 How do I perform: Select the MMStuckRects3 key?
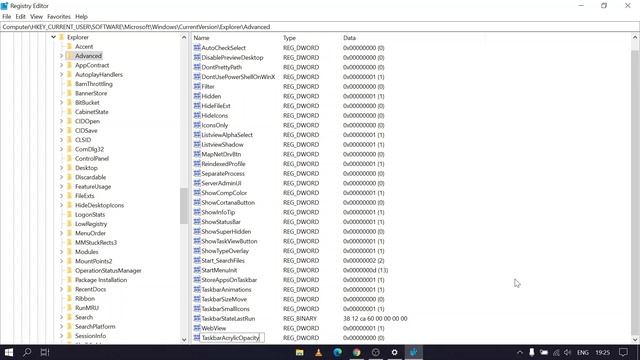coord(96,242)
